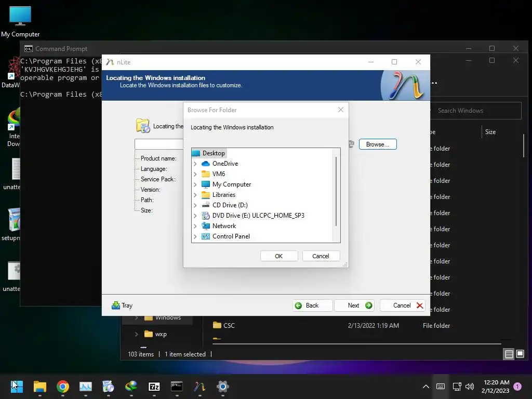Click the nLite Back button
Screen dimensions: 532x399
click(x=312, y=305)
